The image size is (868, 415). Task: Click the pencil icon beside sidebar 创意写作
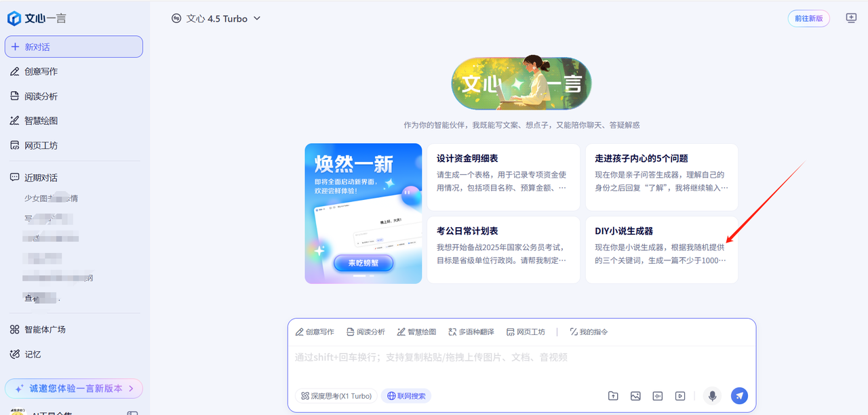click(14, 71)
